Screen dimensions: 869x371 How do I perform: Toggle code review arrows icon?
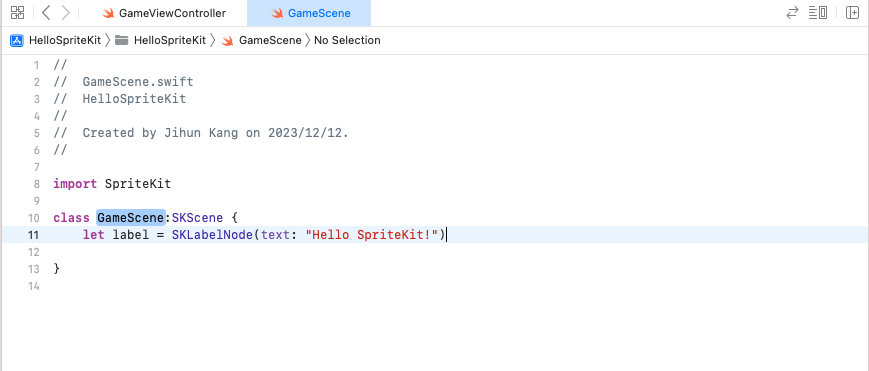793,13
